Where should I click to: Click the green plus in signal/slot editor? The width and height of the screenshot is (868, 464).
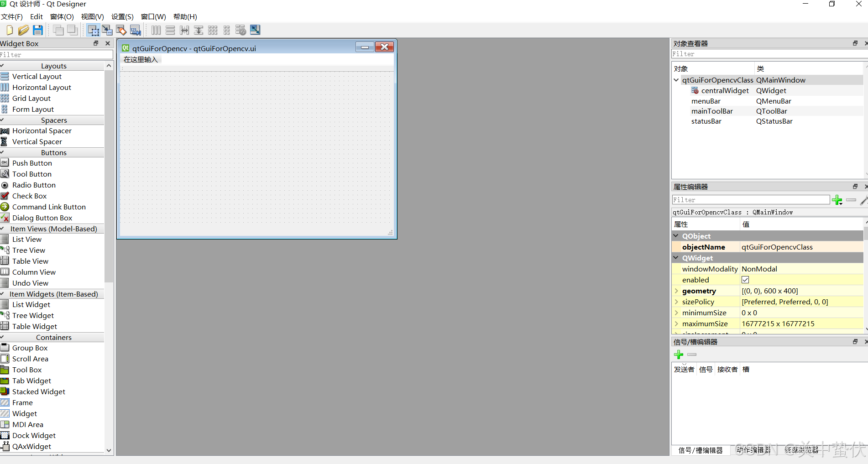(679, 355)
